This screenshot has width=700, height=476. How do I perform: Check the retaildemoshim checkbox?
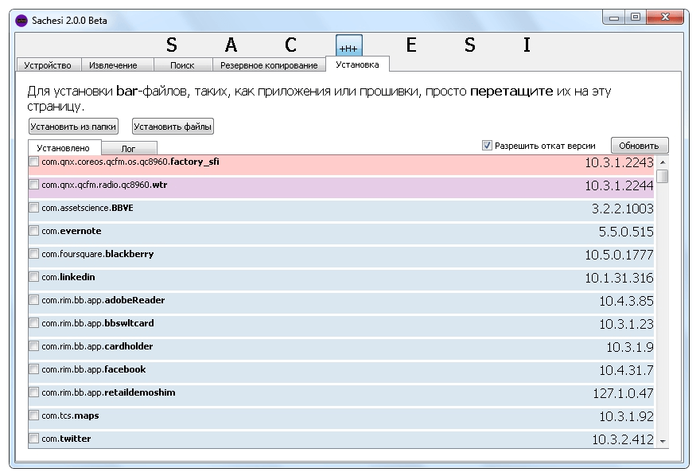pos(34,392)
